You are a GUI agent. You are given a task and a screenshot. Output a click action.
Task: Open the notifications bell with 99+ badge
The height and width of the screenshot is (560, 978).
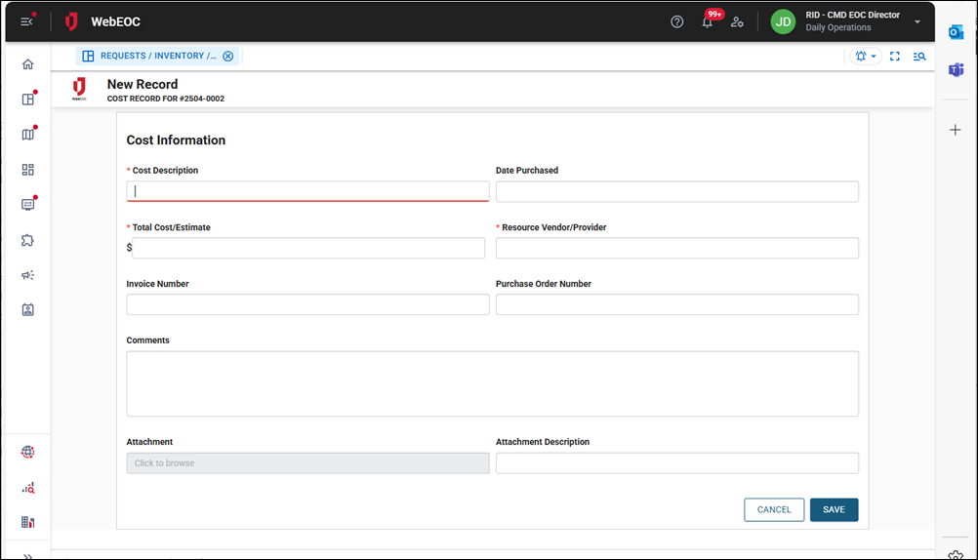(x=708, y=21)
